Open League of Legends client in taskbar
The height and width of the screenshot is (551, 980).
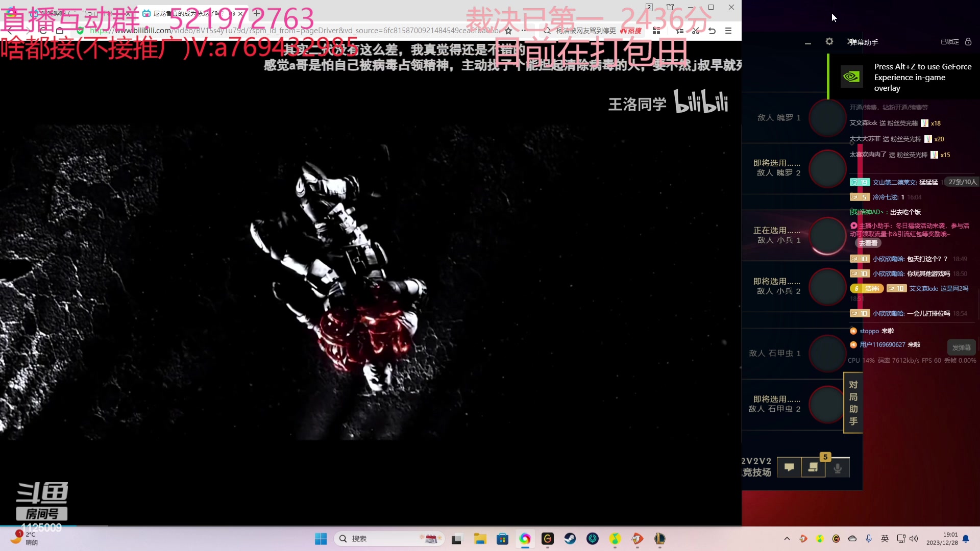click(x=659, y=539)
